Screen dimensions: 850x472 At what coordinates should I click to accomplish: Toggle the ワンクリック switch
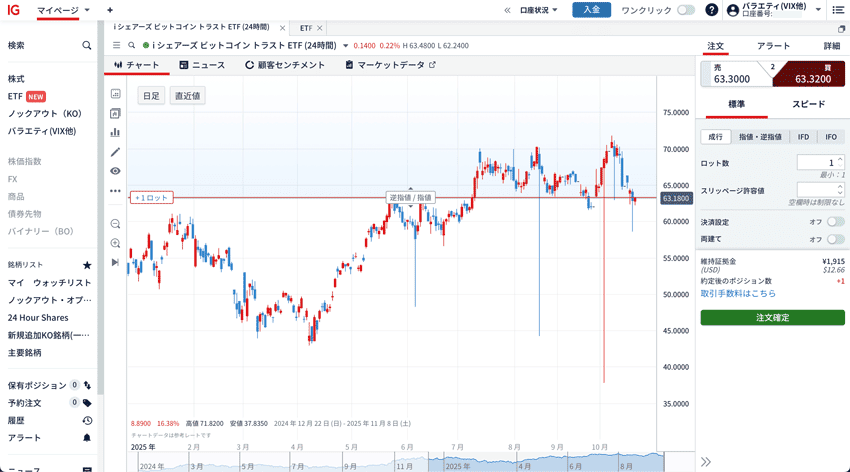[685, 10]
